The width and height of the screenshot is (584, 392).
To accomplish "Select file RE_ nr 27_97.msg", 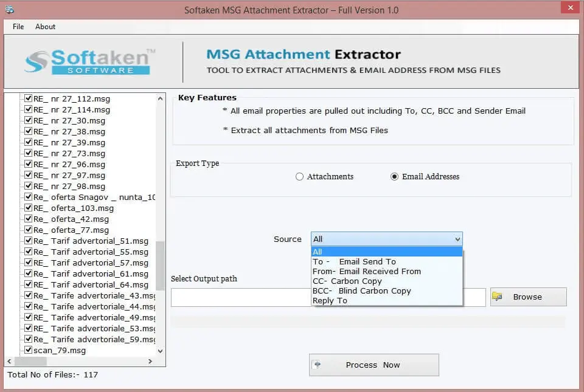I will point(69,175).
